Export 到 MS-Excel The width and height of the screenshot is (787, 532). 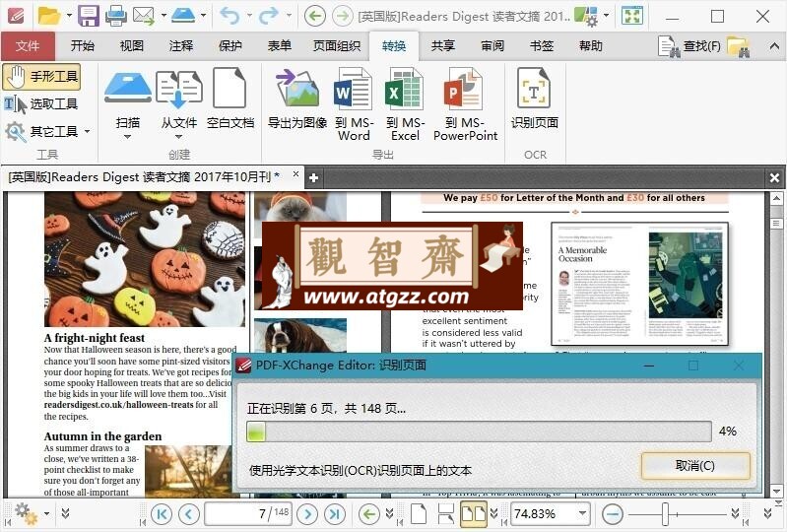coord(405,104)
